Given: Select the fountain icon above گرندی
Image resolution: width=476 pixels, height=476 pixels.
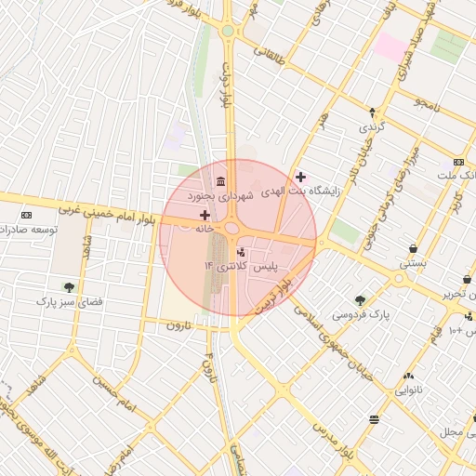Looking at the screenshot, I should tap(373, 112).
